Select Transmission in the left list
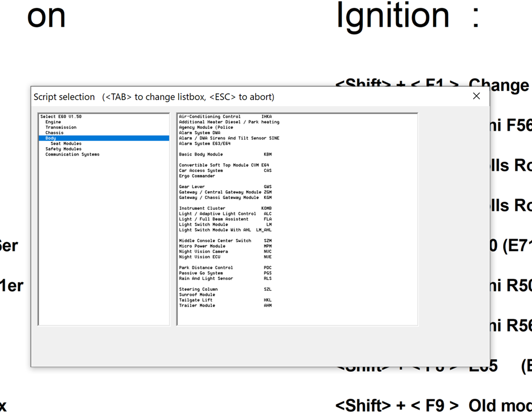Image resolution: width=532 pixels, height=414 pixels. [x=61, y=127]
